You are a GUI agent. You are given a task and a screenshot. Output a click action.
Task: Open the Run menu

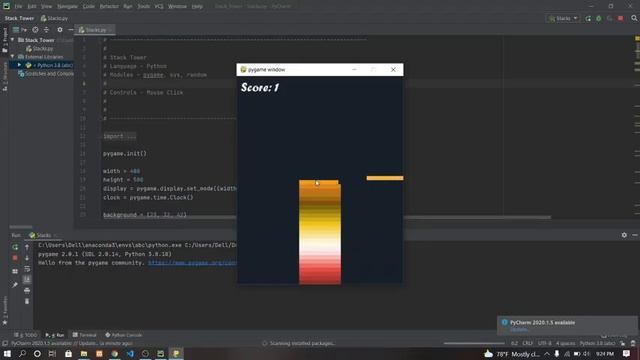128,7
